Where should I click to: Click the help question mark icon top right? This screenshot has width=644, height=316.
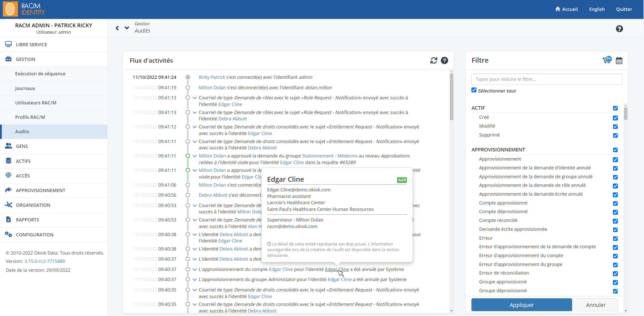coord(619,28)
